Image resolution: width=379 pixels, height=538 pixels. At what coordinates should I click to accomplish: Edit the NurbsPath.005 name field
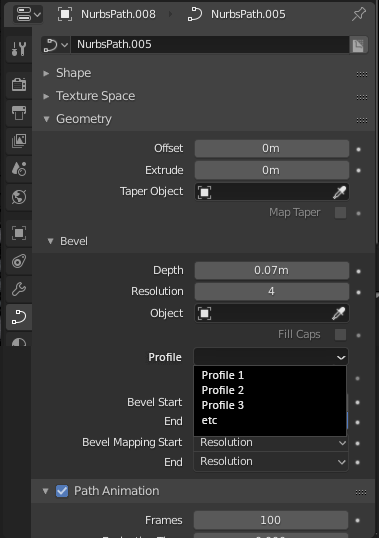click(210, 45)
